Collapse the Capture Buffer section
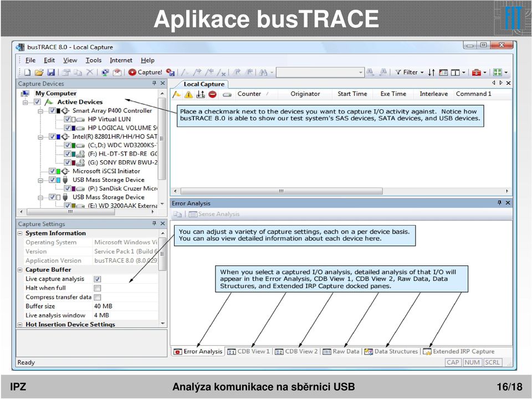 click(x=20, y=270)
